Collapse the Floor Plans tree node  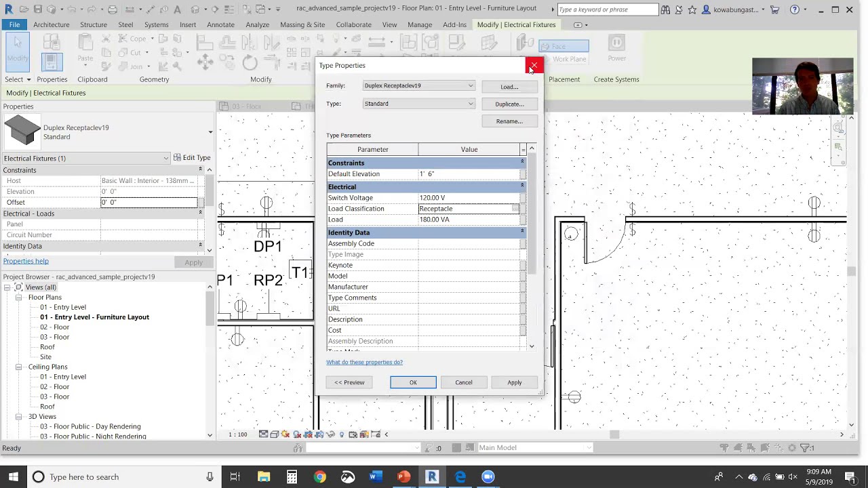coord(18,298)
